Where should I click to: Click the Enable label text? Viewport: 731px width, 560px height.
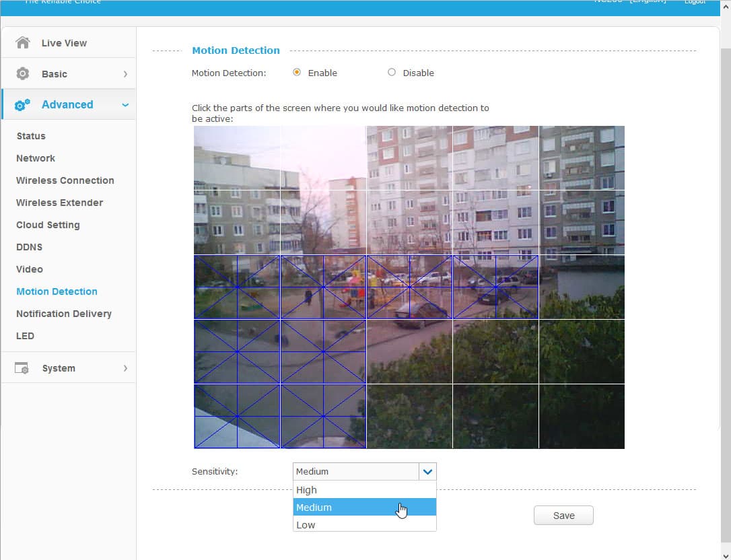(x=322, y=73)
